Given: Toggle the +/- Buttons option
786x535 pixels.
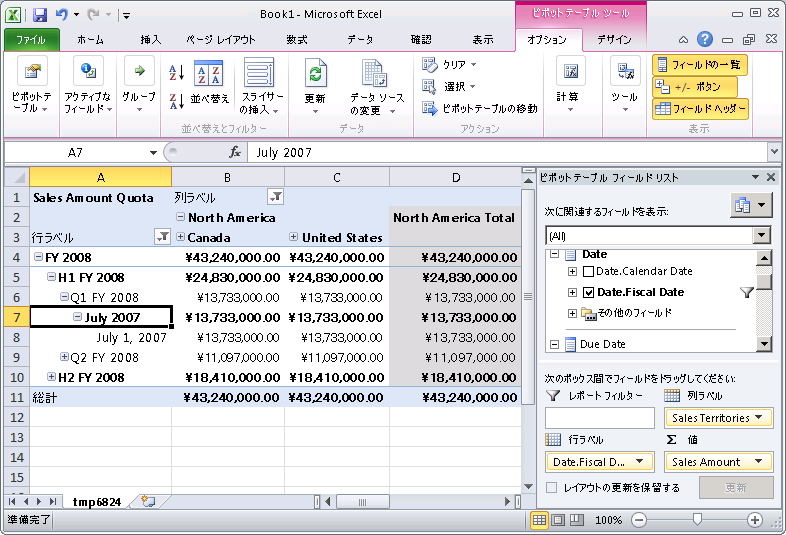Looking at the screenshot, I should 695,87.
